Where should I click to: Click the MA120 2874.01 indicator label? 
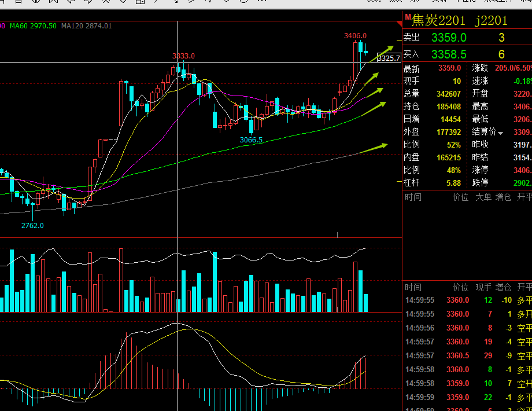click(87, 26)
